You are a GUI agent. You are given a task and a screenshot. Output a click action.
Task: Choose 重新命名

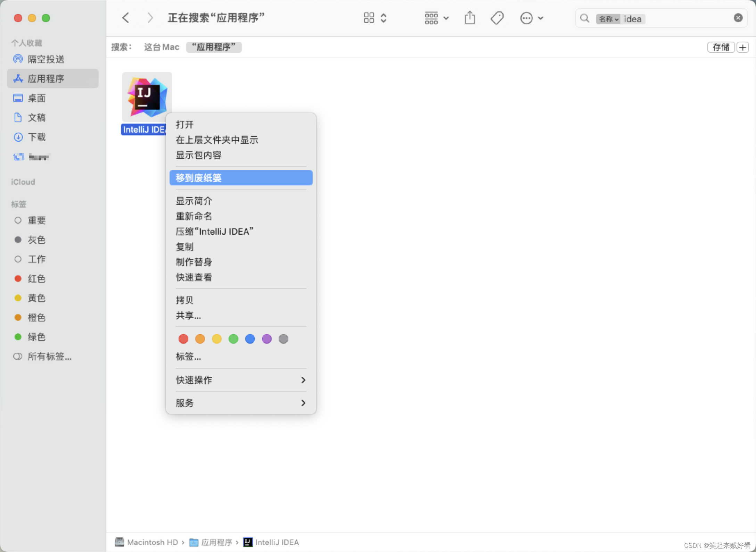pos(241,216)
